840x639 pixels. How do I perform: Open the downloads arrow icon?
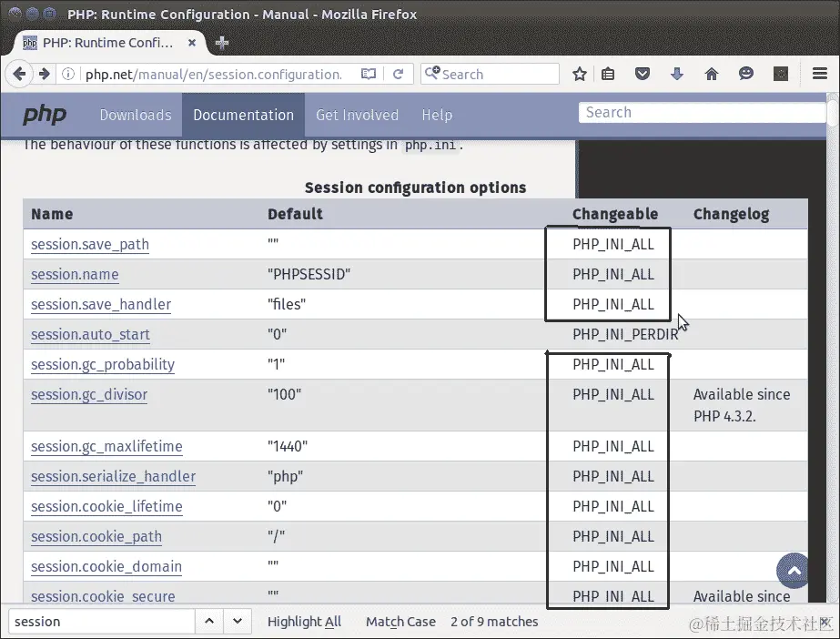coord(676,74)
